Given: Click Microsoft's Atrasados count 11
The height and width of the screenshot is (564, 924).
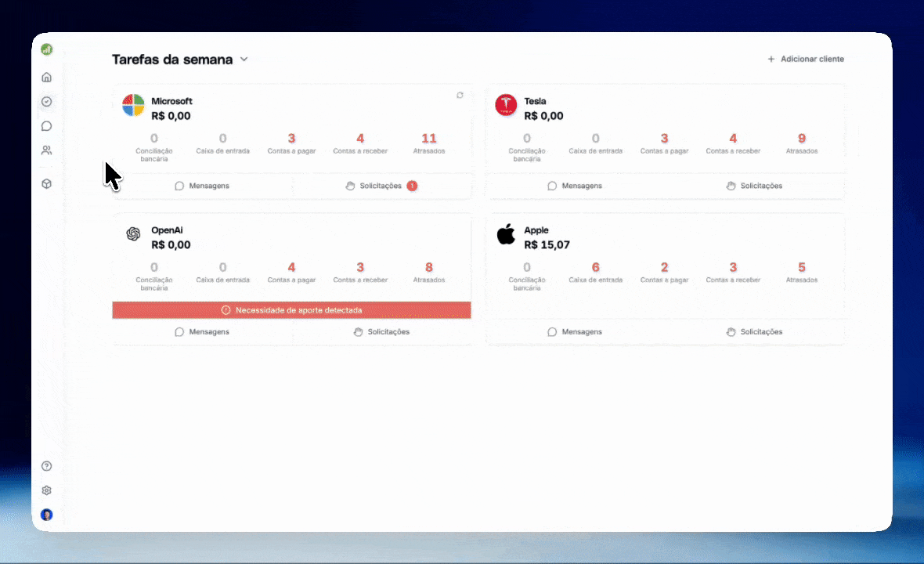Looking at the screenshot, I should (429, 139).
